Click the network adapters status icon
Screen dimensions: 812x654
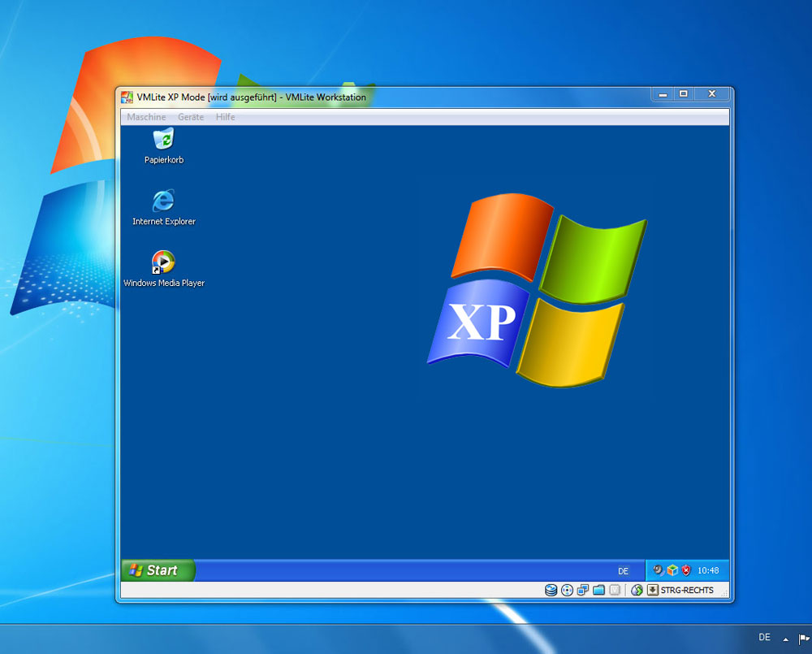coord(583,591)
